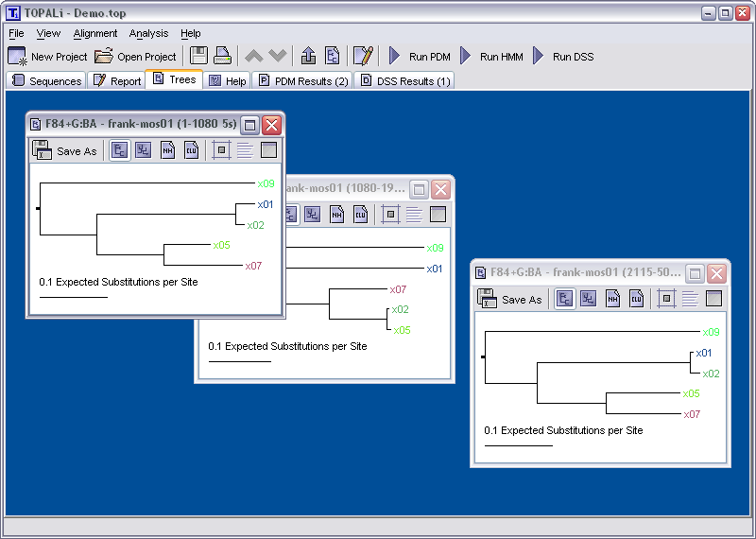Click the notepad with pencil icon in toolbar
Image resolution: width=756 pixels, height=539 pixels.
click(363, 56)
